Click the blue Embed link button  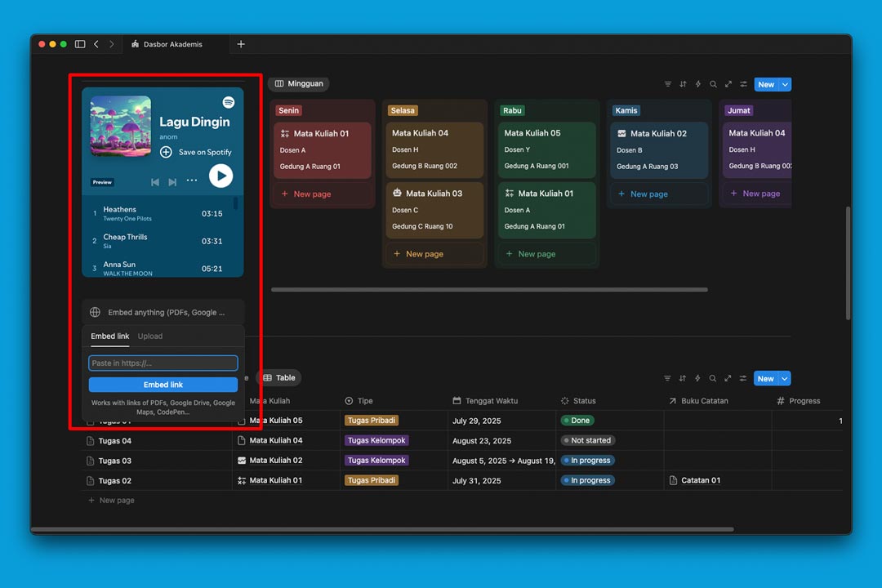tap(163, 385)
